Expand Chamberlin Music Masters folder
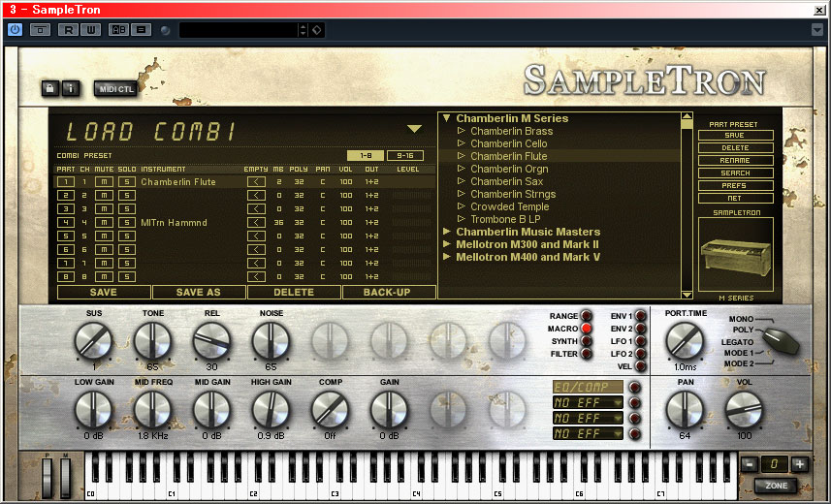Screen dimensions: 831x504 coord(447,232)
